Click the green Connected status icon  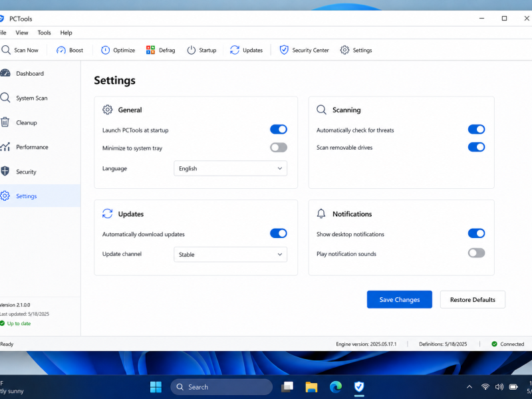point(494,344)
